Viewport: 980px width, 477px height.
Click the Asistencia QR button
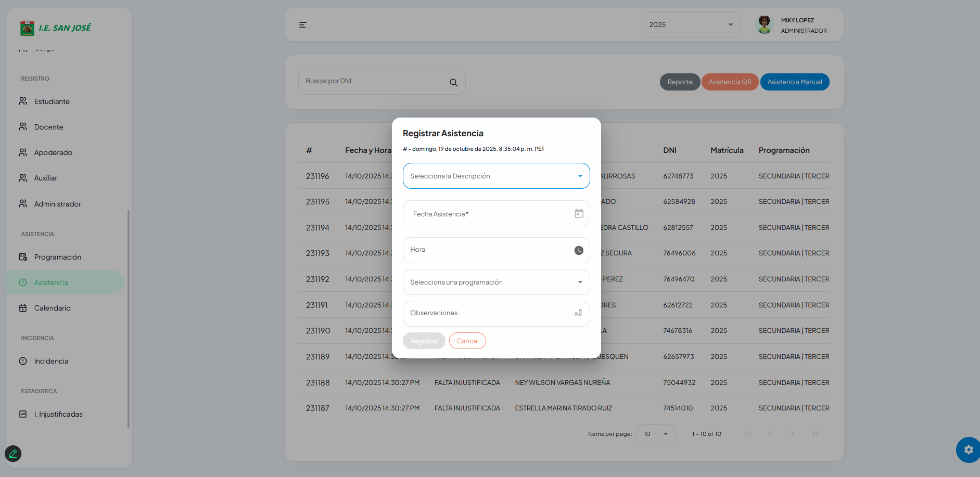click(x=730, y=82)
